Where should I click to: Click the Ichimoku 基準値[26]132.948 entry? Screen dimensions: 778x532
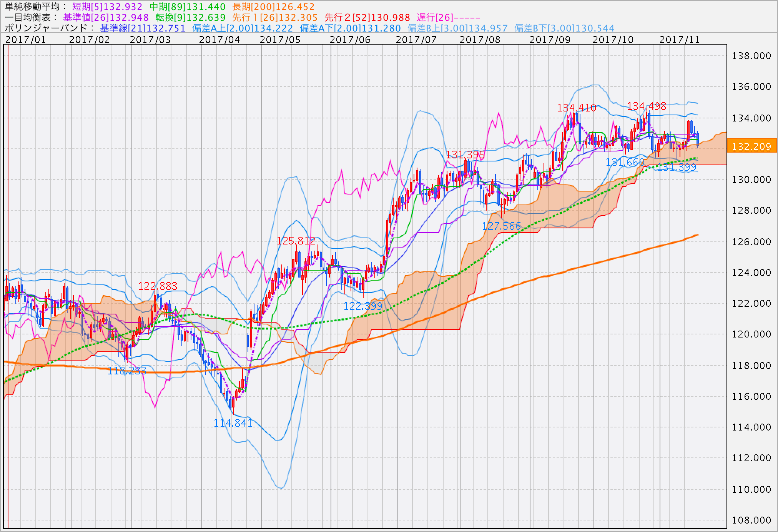point(106,17)
